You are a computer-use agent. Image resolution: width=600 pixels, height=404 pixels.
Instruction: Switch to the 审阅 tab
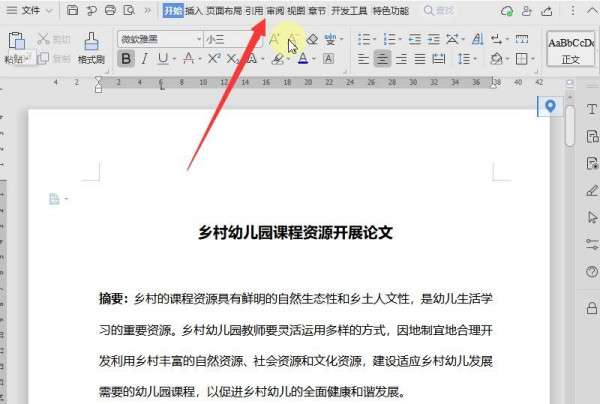tap(275, 11)
